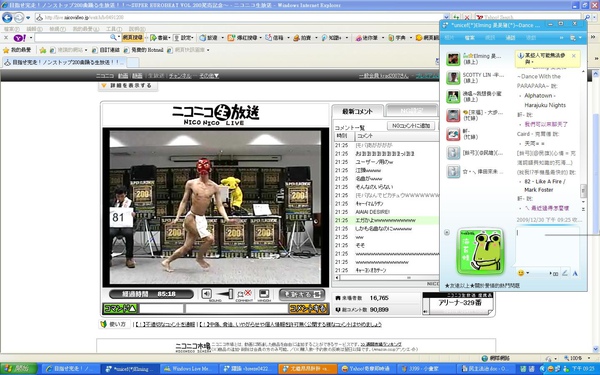The image size is (600, 375).
Task: Click the コメント column header
Action: point(396,136)
